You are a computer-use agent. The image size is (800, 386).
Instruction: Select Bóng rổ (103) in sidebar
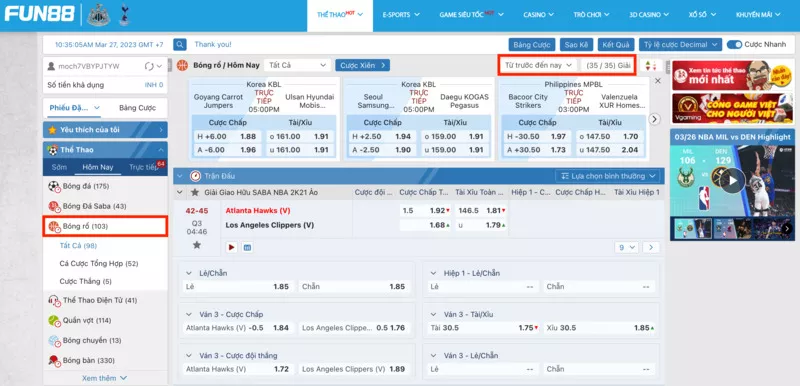(105, 226)
